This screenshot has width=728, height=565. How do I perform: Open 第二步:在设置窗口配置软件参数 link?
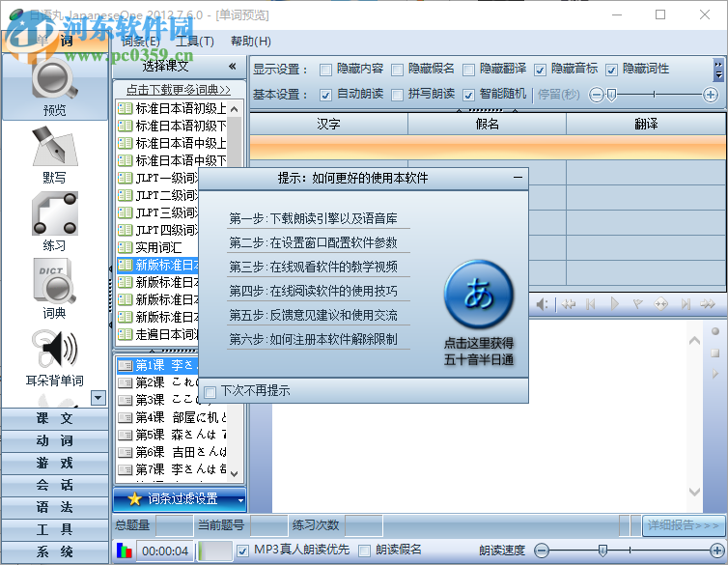(314, 242)
